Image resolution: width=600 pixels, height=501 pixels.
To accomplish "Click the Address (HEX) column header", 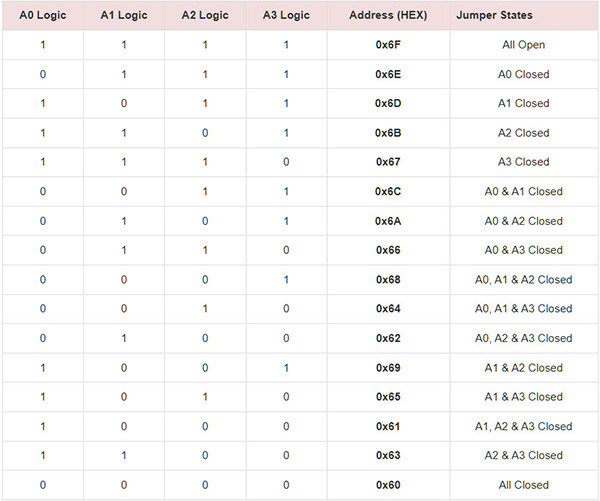I will tap(387, 16).
